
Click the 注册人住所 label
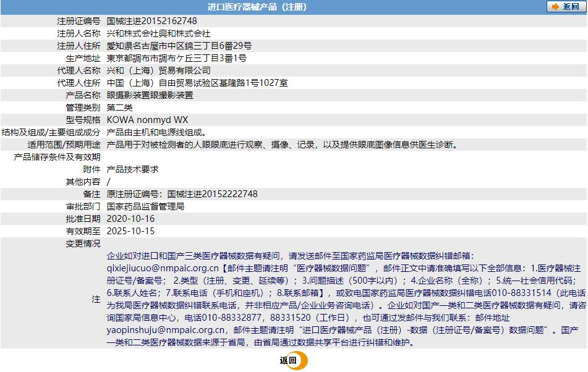(x=79, y=46)
